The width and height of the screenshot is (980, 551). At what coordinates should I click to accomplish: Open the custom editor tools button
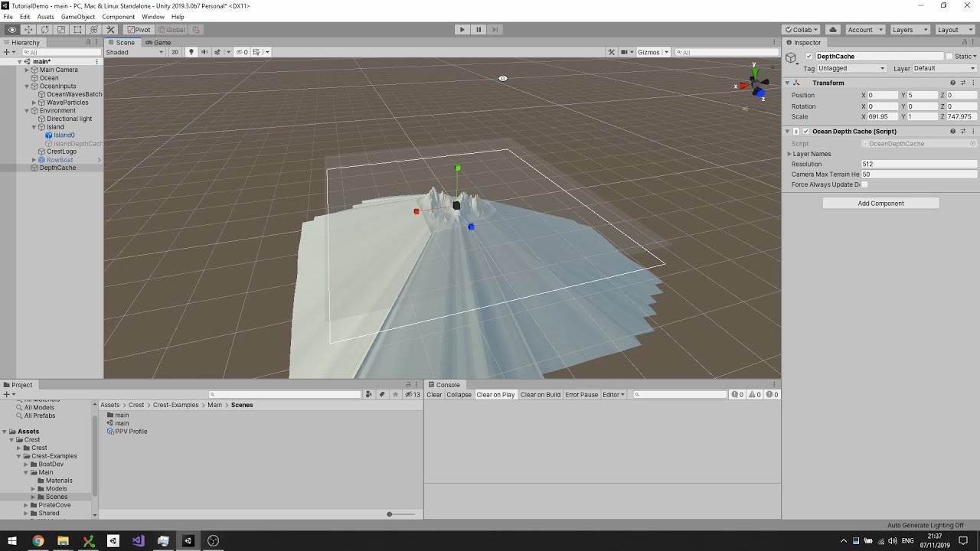point(110,30)
